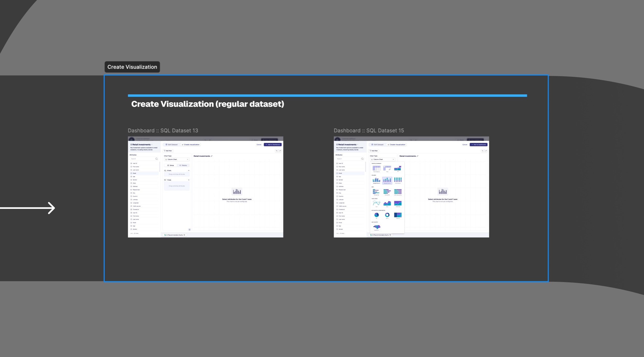Click Cancel in the Dataset 13 frame
Viewport: 644px width, 357px height.
[259, 144]
